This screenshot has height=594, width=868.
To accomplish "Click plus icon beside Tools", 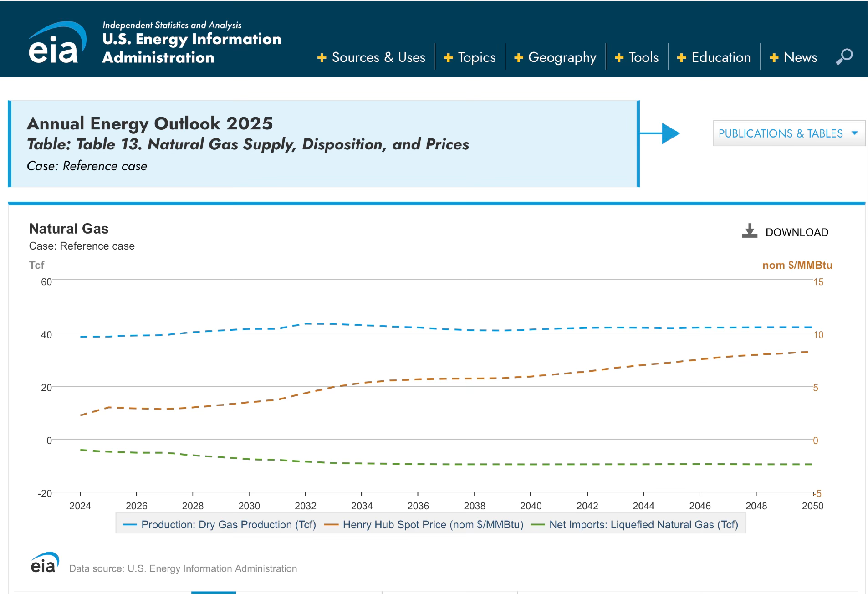I will (x=619, y=58).
